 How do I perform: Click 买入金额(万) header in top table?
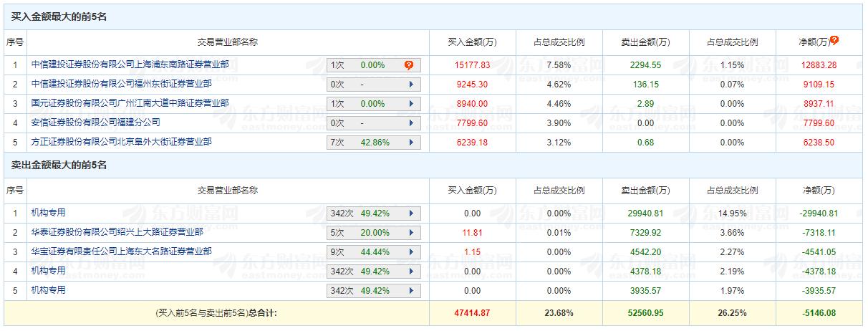[x=472, y=42]
